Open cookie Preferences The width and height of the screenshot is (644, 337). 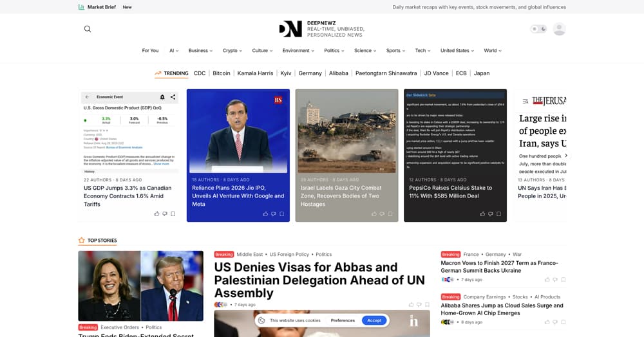[x=343, y=321]
